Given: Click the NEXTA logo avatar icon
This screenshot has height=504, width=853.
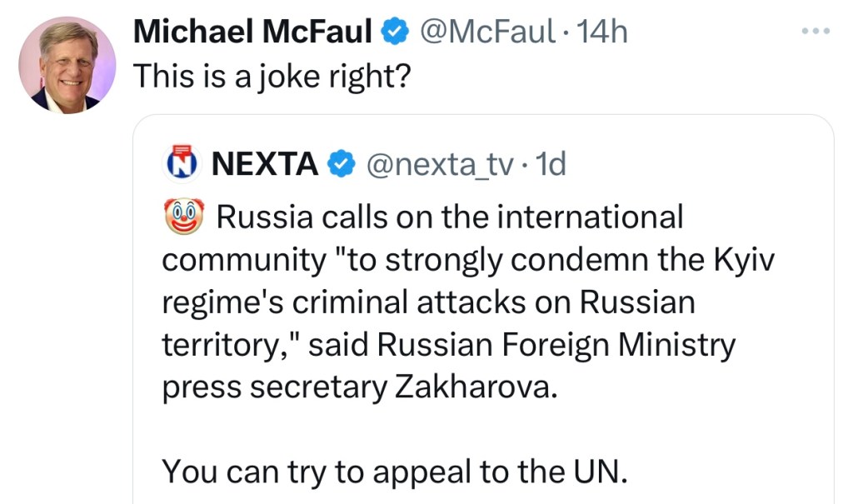Looking at the screenshot, I should click(x=182, y=164).
